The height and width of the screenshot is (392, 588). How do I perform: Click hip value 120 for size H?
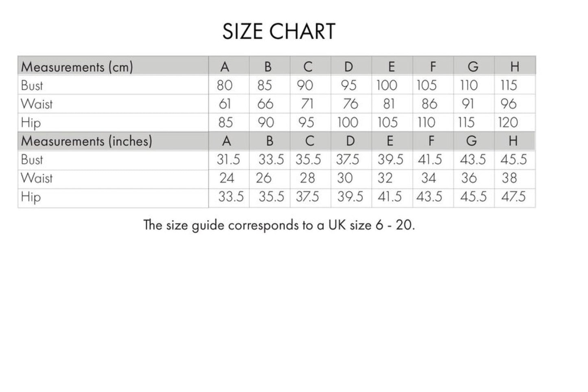tap(508, 123)
